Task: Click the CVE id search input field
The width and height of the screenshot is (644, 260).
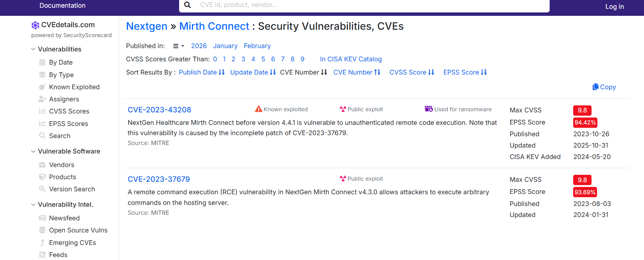Action: [367, 5]
